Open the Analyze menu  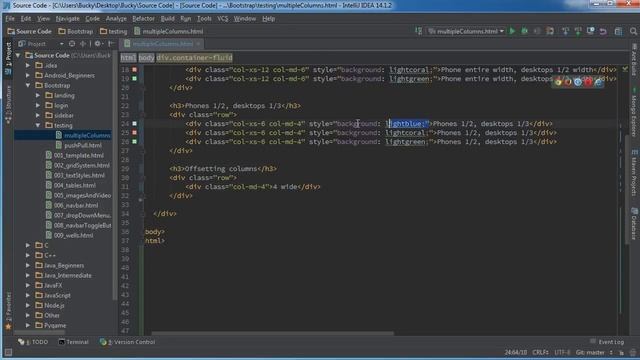point(116,19)
